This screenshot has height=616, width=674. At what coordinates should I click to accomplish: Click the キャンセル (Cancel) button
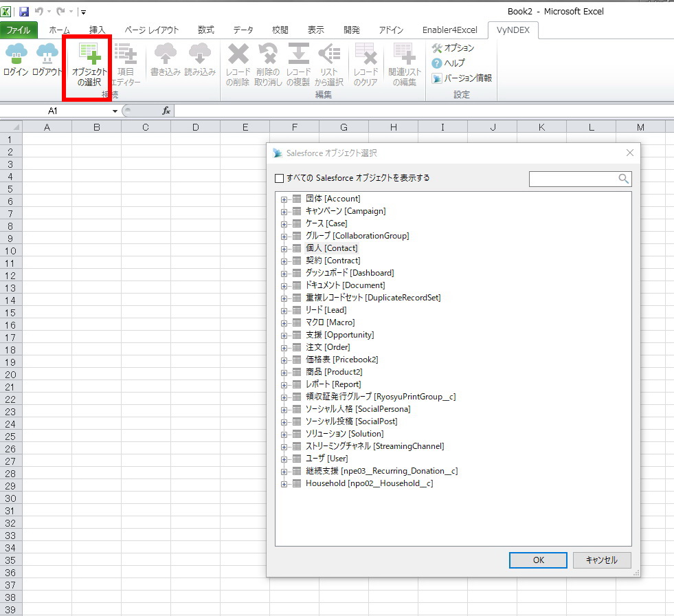point(602,560)
